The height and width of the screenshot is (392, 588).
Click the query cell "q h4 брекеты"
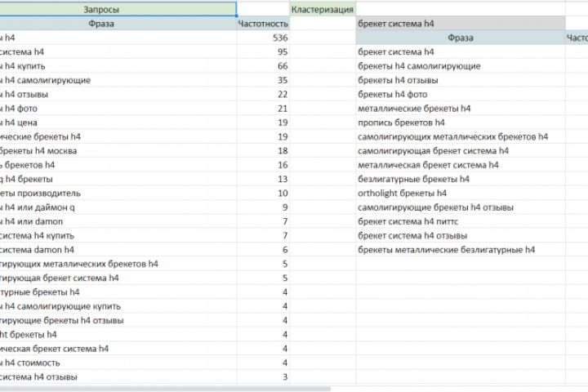(x=118, y=179)
